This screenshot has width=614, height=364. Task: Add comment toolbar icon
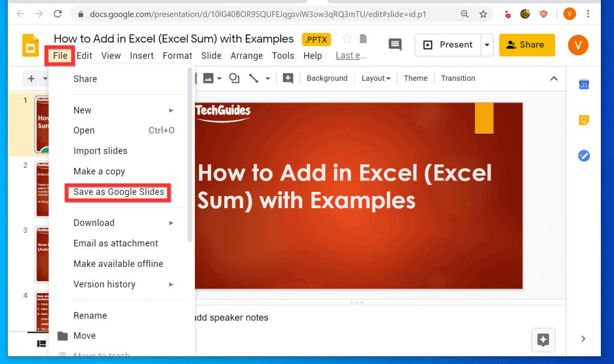(x=288, y=79)
